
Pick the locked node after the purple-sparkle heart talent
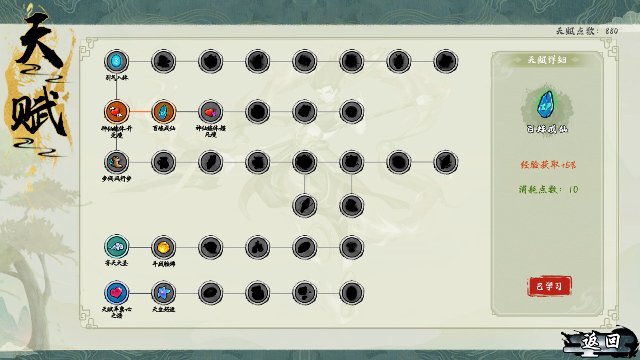[258, 112]
